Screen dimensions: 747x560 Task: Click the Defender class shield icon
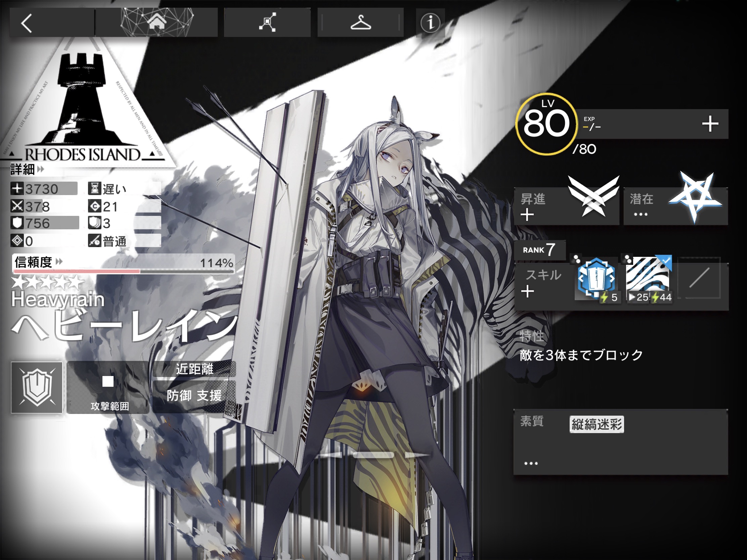pyautogui.click(x=37, y=387)
